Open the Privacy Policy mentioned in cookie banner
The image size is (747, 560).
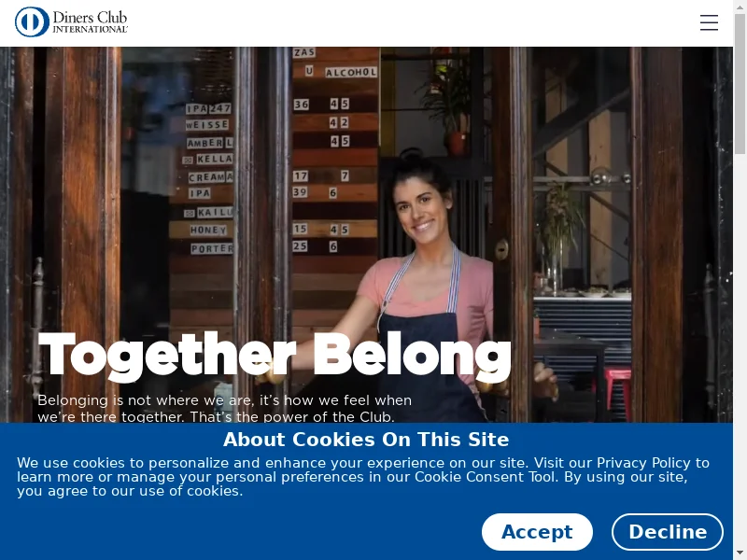(643, 463)
